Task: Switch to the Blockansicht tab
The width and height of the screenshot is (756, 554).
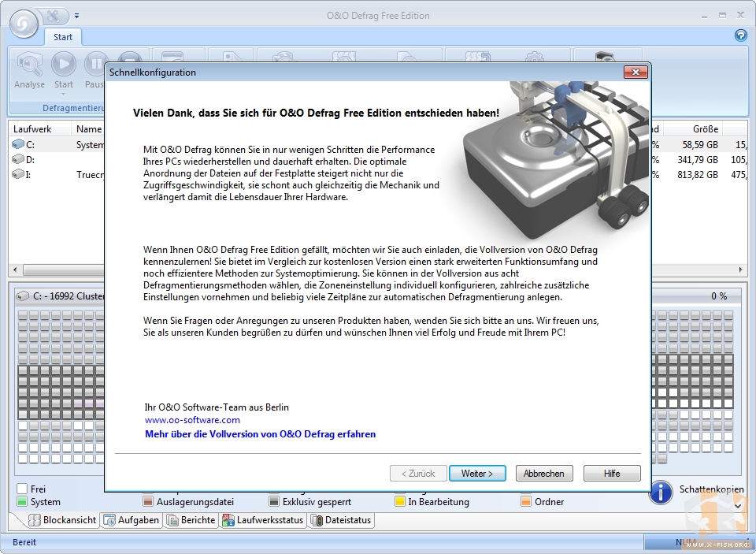Action: [61, 520]
